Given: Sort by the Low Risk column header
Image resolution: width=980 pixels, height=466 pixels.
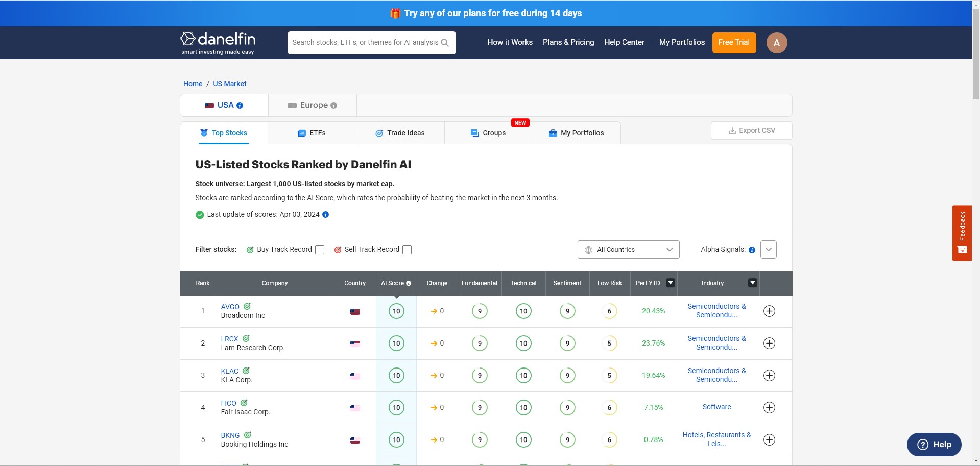Looking at the screenshot, I should [x=610, y=283].
